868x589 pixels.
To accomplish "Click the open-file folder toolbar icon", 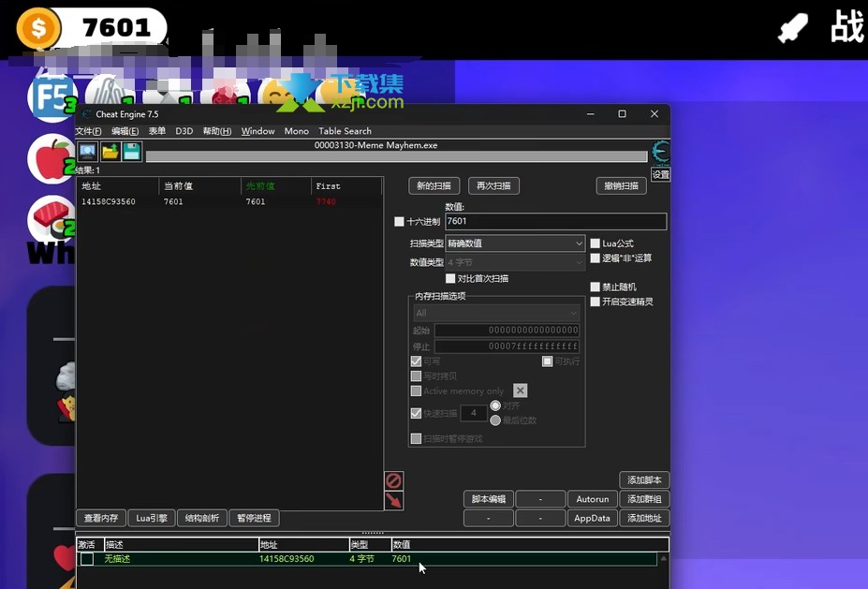I will 110,152.
